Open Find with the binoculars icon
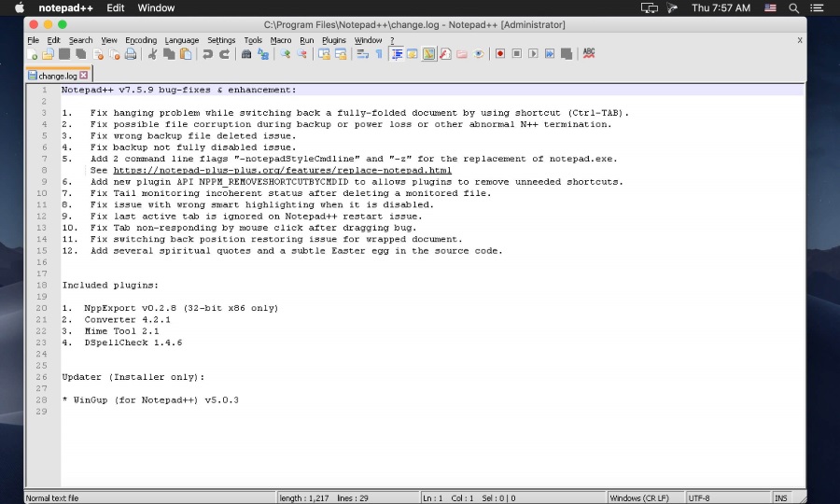Screen dimensions: 840x504 point(246,54)
